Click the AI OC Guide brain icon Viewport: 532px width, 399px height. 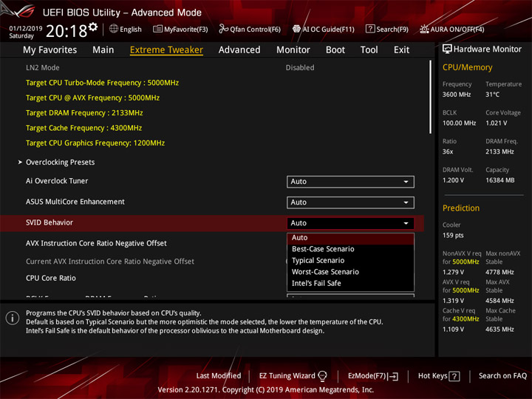[296, 29]
